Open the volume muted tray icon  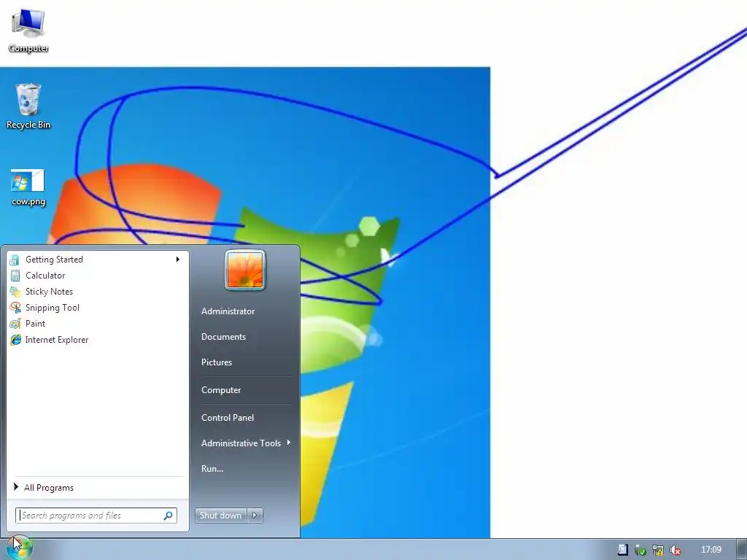click(675, 550)
